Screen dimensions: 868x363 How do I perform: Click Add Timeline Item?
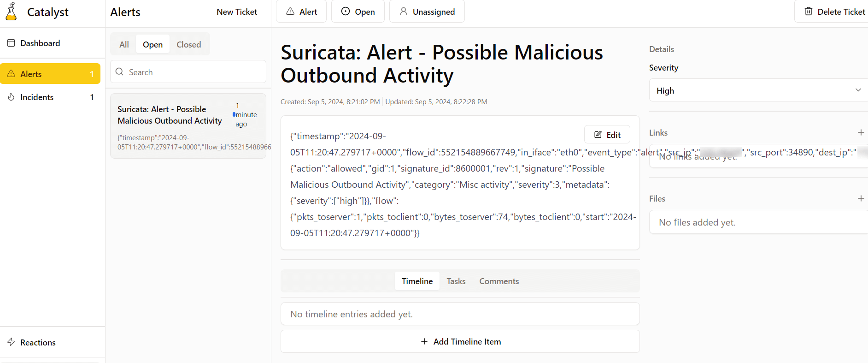[x=460, y=342]
